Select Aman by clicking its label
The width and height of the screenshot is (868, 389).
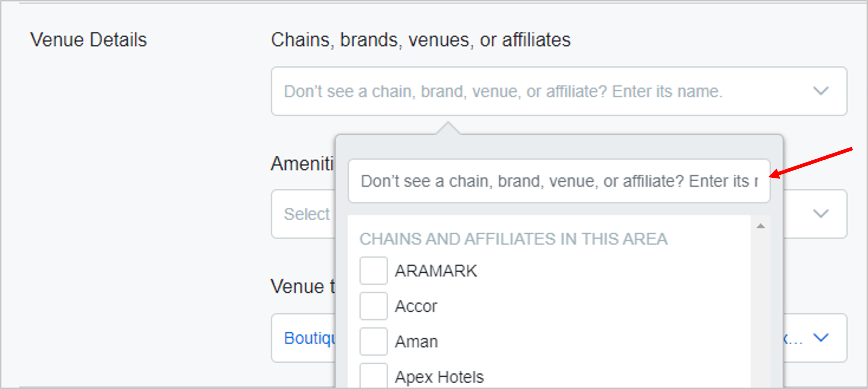(x=416, y=342)
